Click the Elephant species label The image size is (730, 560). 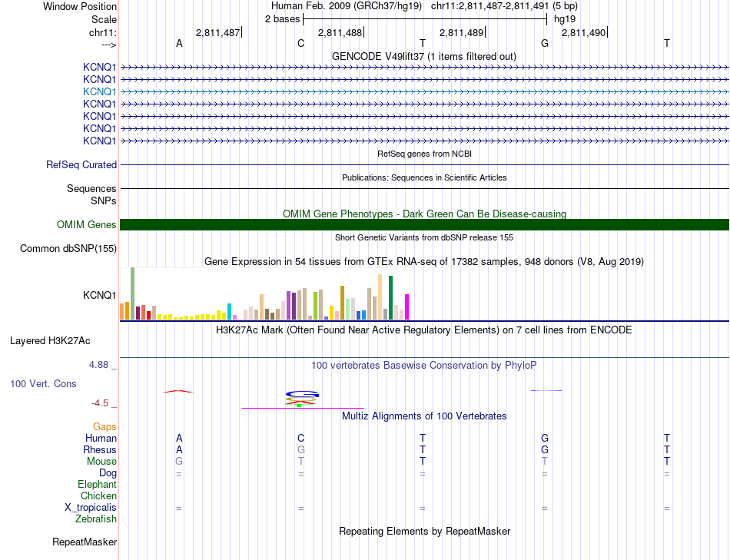tap(97, 485)
